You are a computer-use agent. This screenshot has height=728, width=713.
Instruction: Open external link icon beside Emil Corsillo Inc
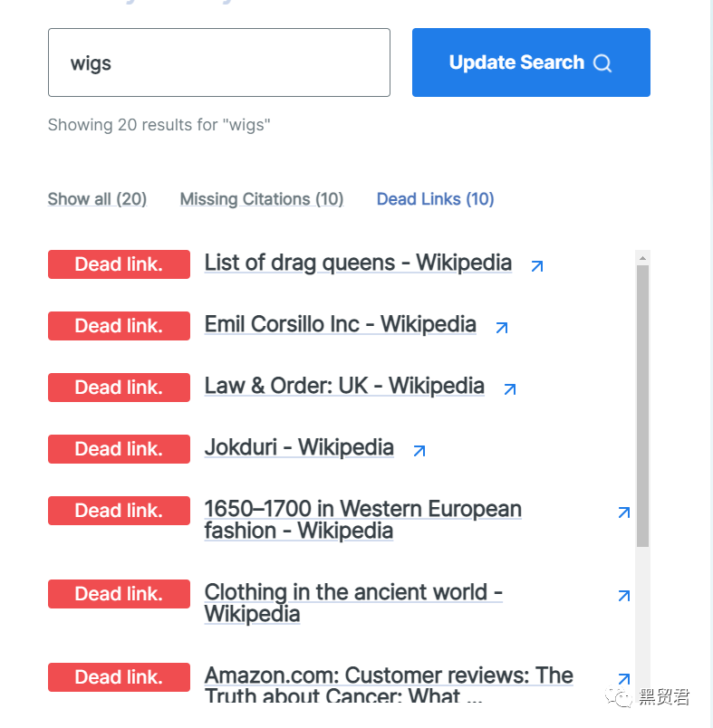(502, 328)
